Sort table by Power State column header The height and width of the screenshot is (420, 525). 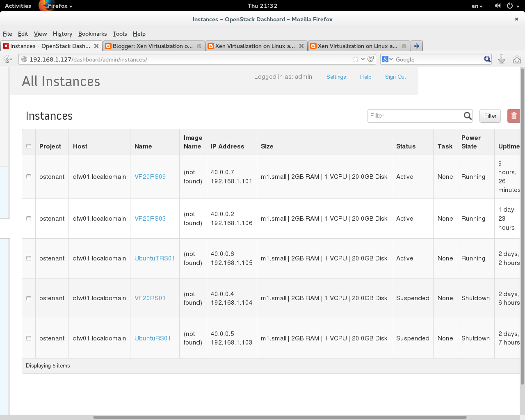471,142
